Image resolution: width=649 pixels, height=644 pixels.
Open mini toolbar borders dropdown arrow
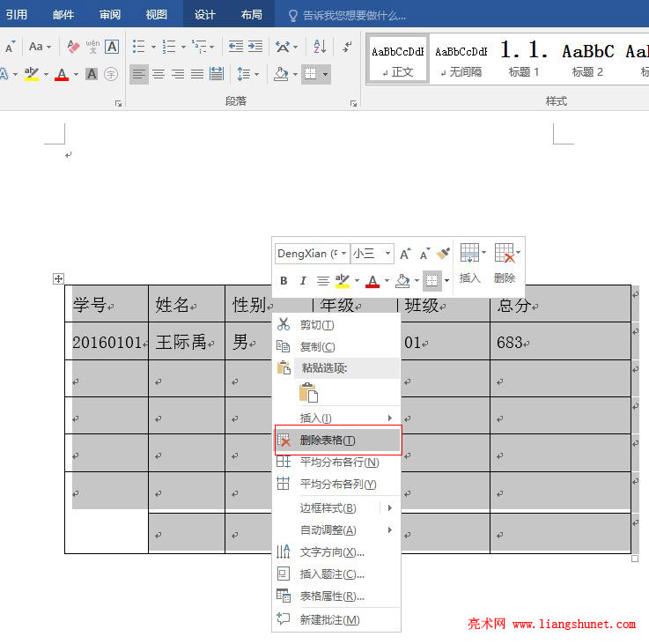447,281
